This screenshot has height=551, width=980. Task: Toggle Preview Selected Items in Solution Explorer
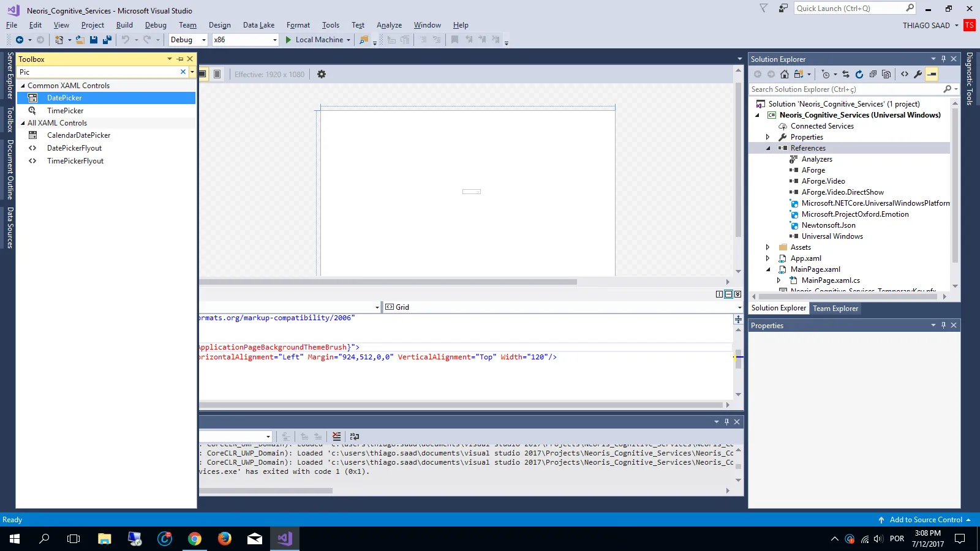click(x=932, y=74)
